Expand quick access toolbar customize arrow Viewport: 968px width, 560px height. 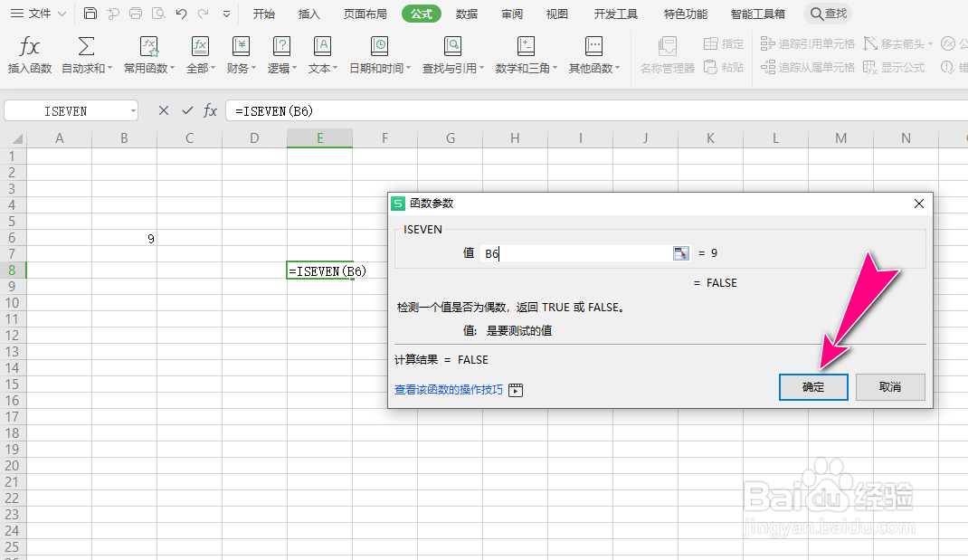[x=226, y=14]
